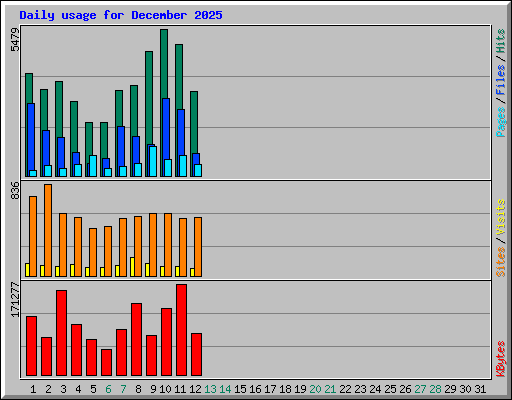Click the 'Daily usage for December 2025' title
The height and width of the screenshot is (400, 512).
[x=121, y=15]
